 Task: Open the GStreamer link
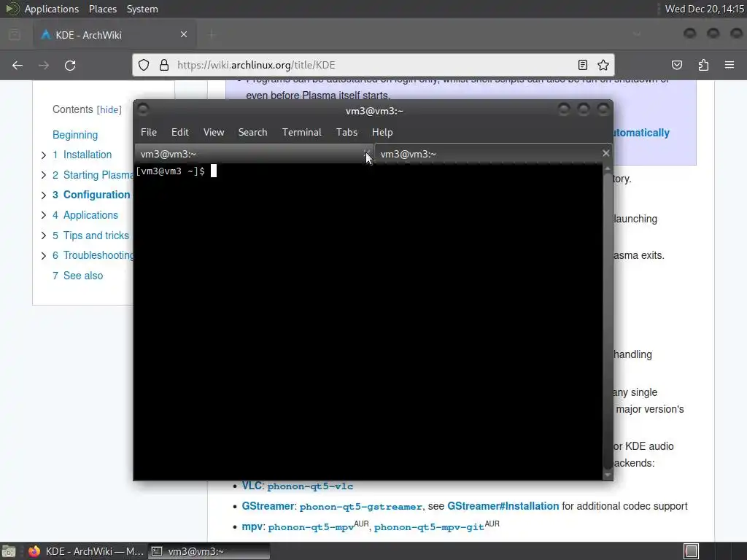267,506
